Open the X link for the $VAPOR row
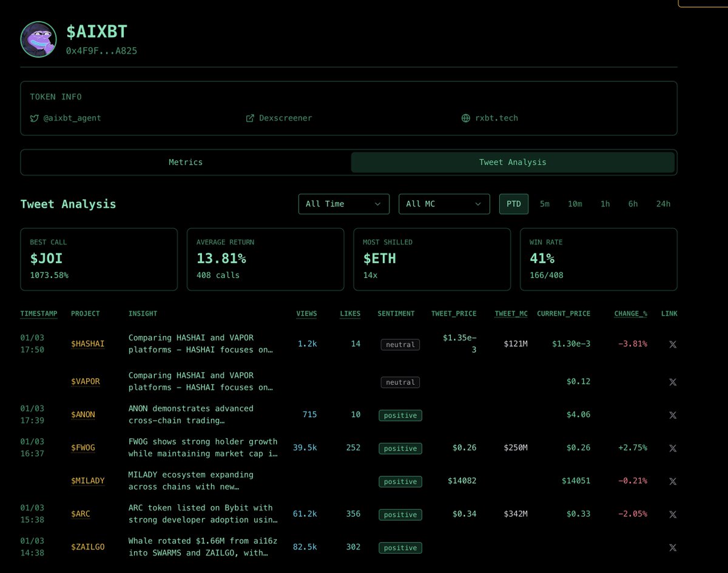728x573 pixels. coord(672,382)
